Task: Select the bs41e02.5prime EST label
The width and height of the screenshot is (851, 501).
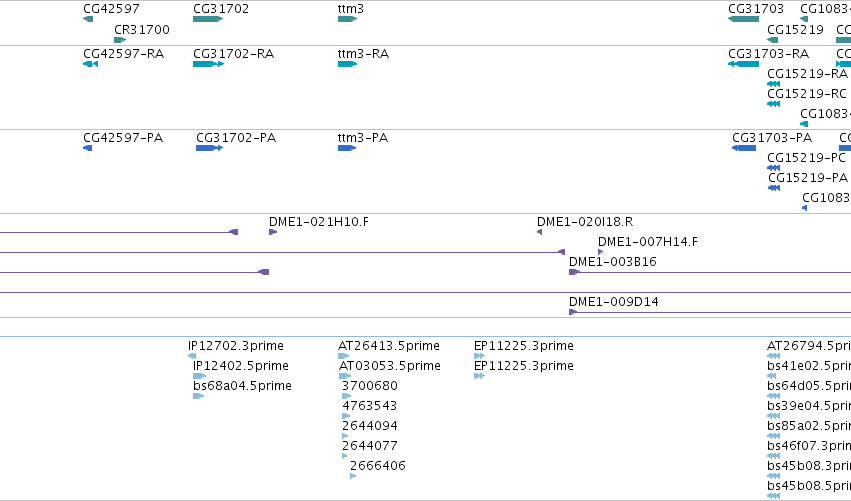Action: [809, 366]
